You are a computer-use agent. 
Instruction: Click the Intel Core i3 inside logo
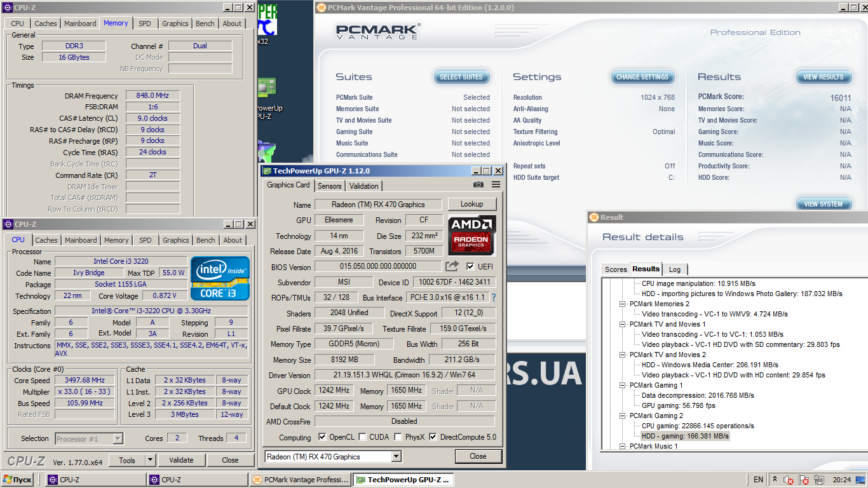coord(220,279)
